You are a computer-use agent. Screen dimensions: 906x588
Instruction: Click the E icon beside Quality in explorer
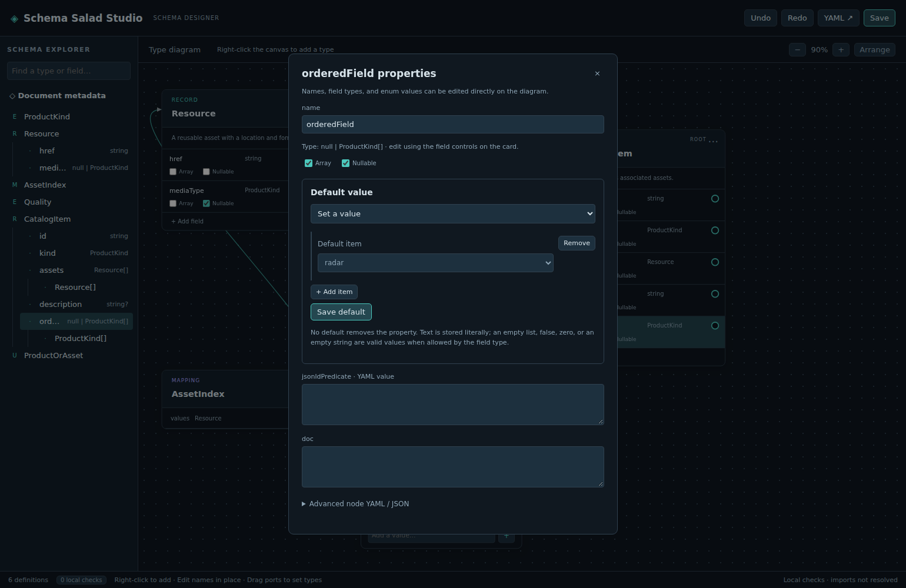pyautogui.click(x=15, y=202)
